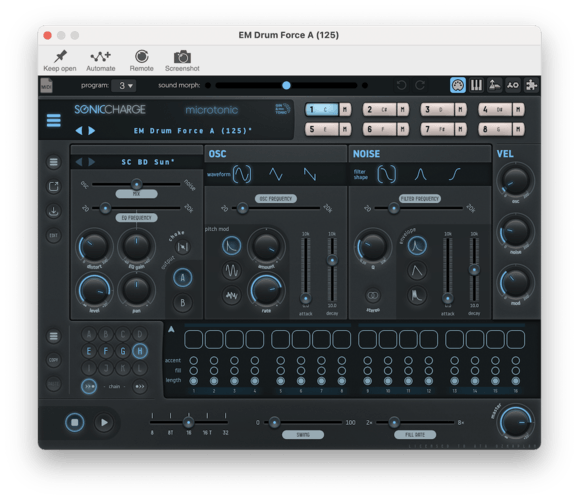Mute drum channel 2
The height and width of the screenshot is (500, 579).
(402, 109)
